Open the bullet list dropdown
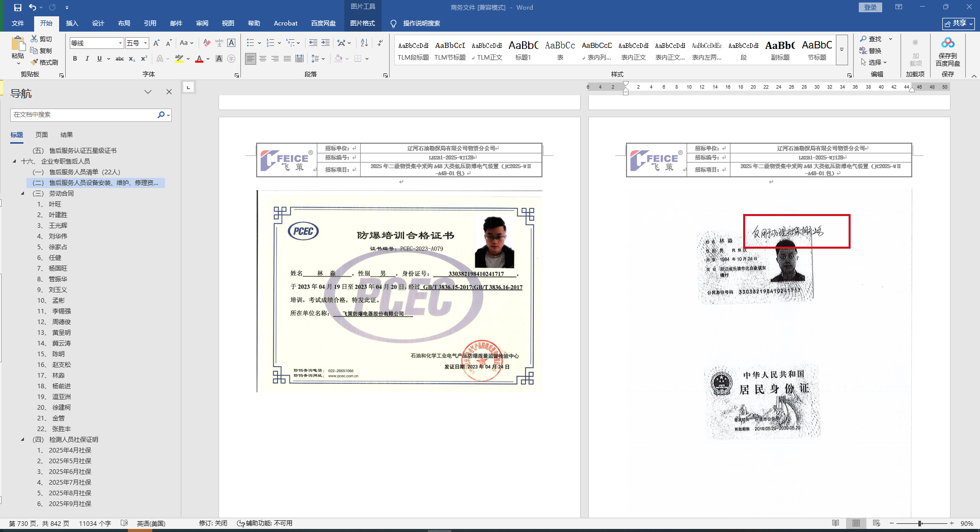Screen dimensions: 980x532 [x=260, y=43]
